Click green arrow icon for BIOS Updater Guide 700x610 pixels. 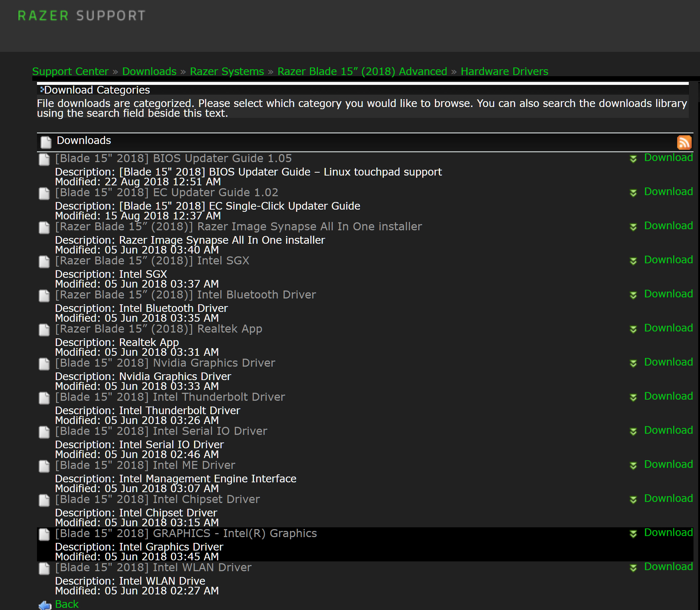[633, 159]
